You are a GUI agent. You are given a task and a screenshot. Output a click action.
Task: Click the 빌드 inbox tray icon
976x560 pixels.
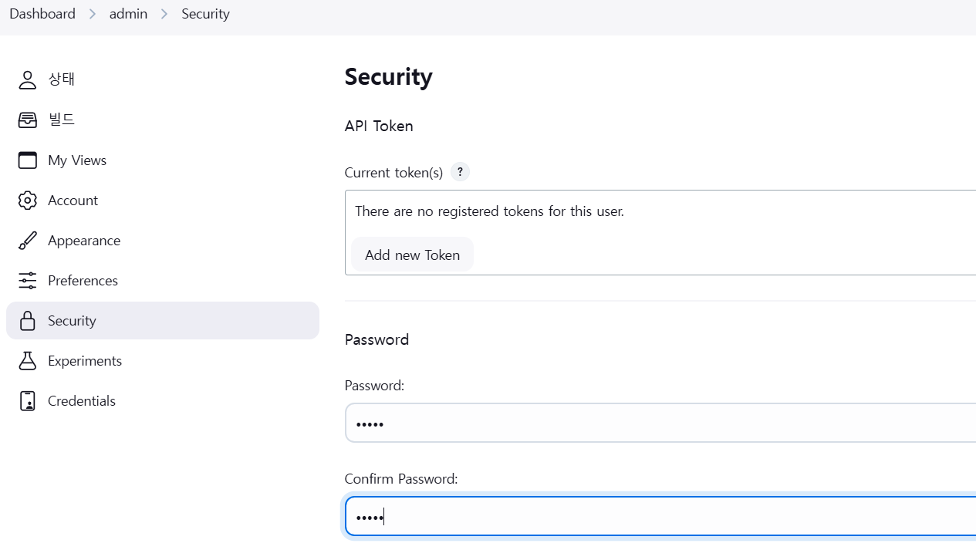(28, 120)
